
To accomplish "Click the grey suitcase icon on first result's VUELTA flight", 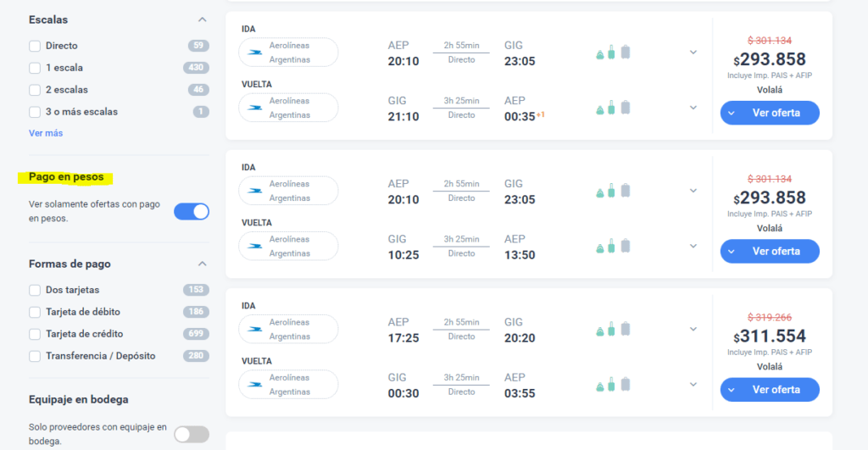I will pyautogui.click(x=626, y=108).
